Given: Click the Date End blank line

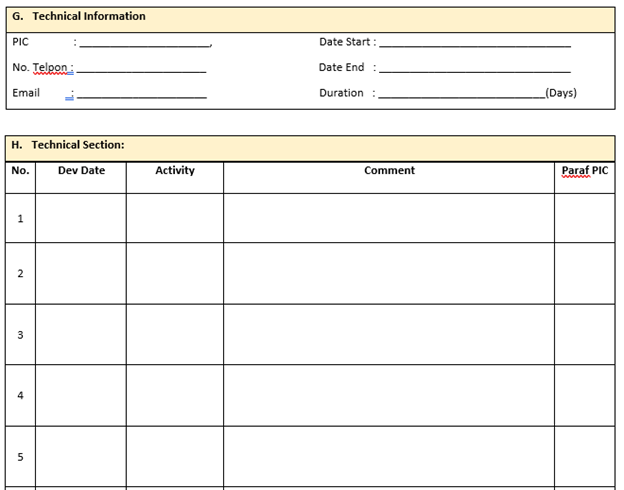Looking at the screenshot, I should 475,68.
